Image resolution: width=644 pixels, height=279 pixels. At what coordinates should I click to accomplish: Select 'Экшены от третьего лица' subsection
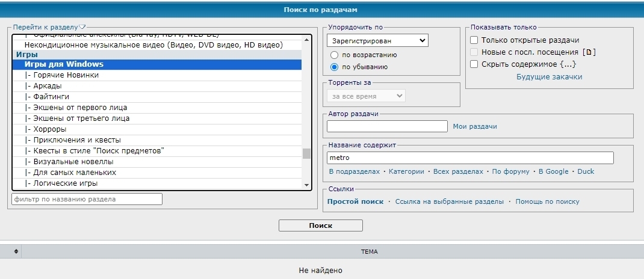[x=157, y=118]
